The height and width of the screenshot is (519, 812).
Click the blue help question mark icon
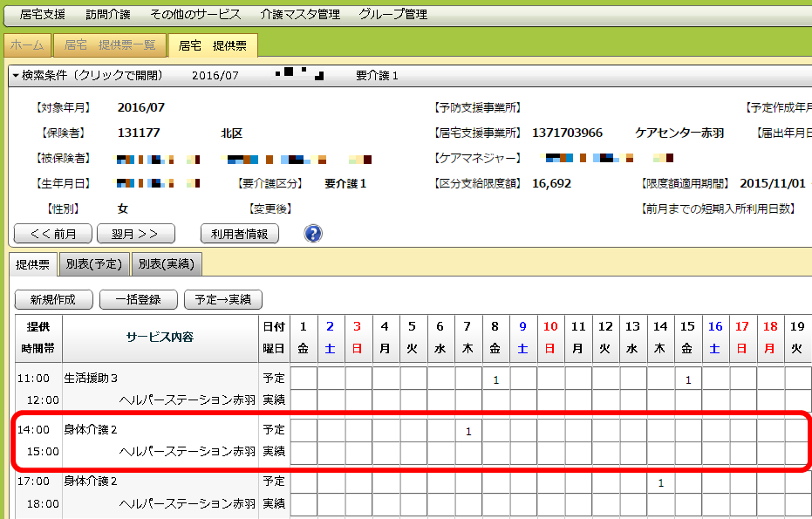[x=313, y=234]
